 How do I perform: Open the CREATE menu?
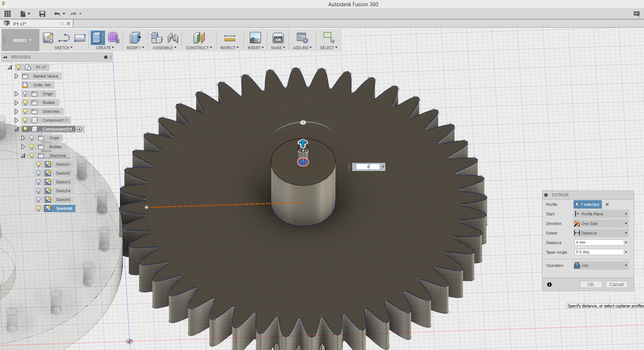(x=105, y=48)
